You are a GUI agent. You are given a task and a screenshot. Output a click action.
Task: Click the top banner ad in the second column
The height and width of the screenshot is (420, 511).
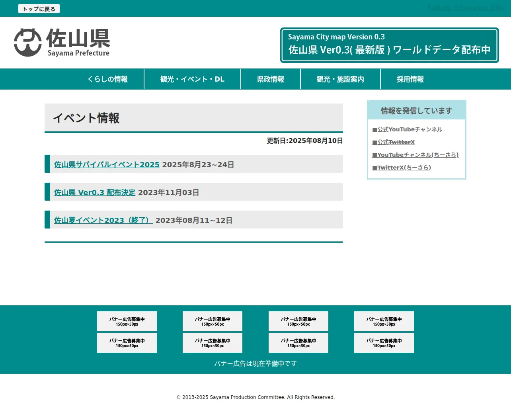(213, 321)
